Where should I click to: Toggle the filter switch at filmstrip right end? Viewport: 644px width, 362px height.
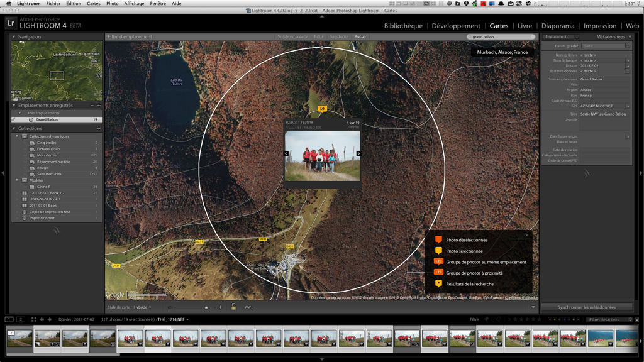(x=637, y=319)
